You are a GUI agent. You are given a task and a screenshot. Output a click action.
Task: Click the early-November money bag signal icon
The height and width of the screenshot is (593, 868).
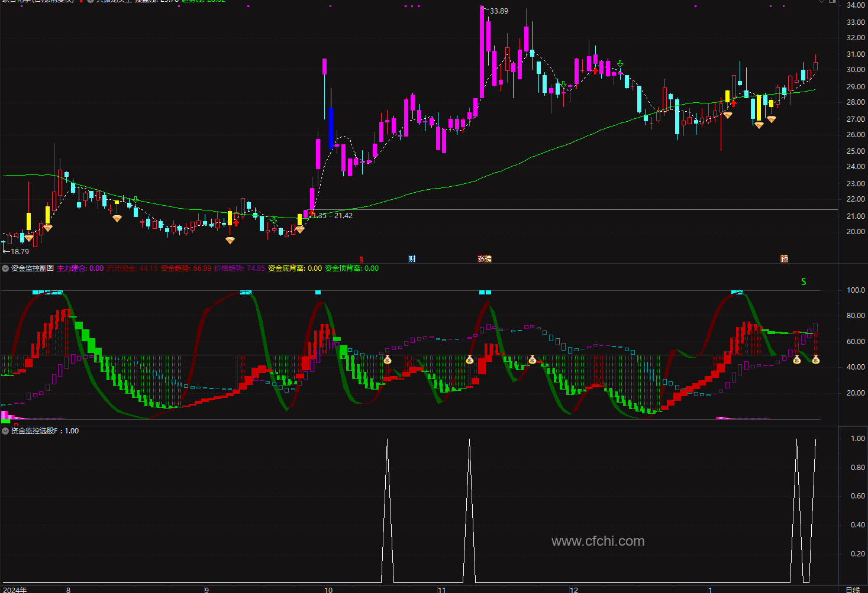tap(470, 359)
